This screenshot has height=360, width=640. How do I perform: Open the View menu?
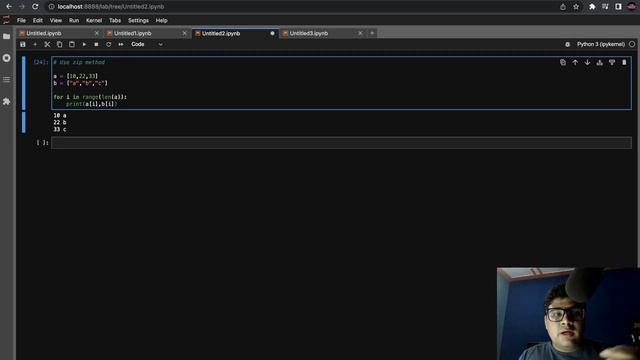pos(56,20)
